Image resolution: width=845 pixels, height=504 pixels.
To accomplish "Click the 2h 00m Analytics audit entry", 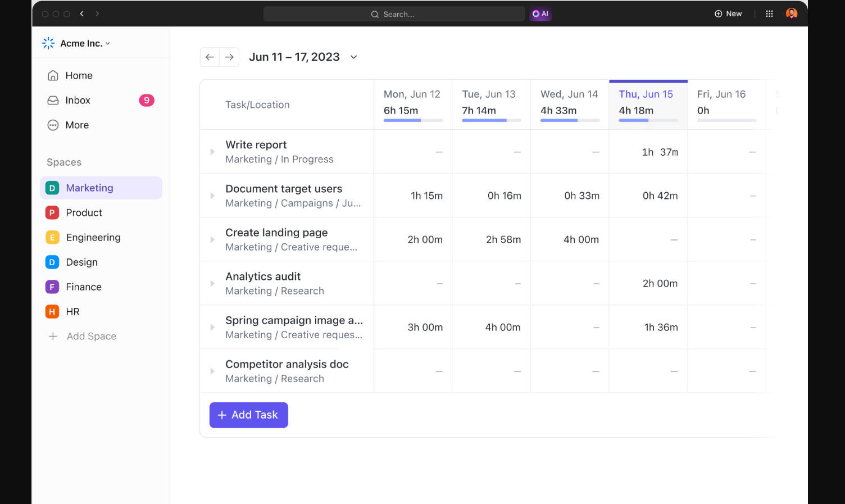I will [660, 283].
